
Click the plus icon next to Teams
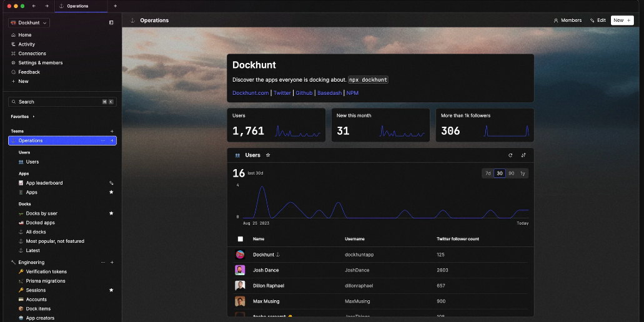click(112, 131)
